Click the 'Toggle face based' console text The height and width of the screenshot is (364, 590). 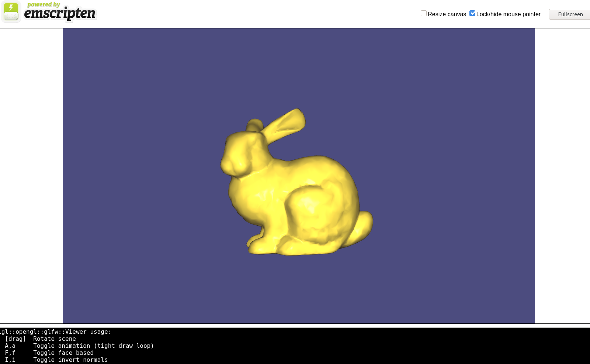click(63, 353)
